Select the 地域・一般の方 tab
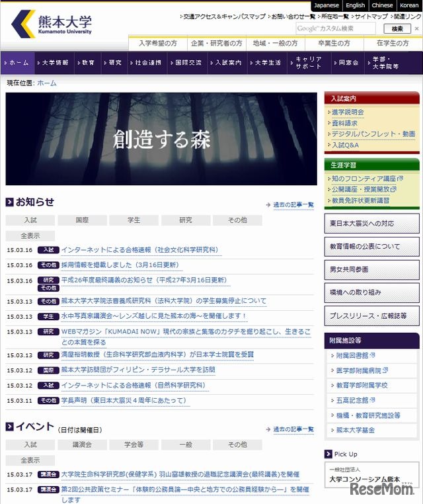Viewport: 423px width, 504px height. tap(275, 43)
